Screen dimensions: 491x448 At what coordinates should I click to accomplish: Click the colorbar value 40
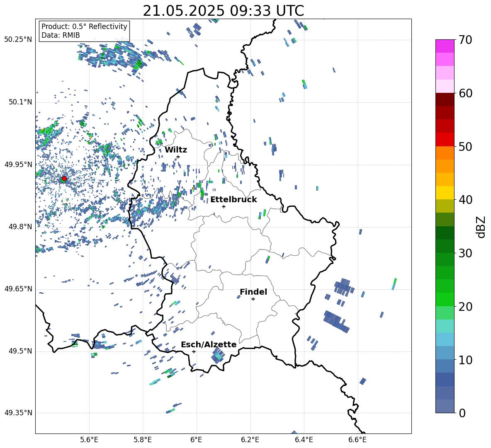465,200
